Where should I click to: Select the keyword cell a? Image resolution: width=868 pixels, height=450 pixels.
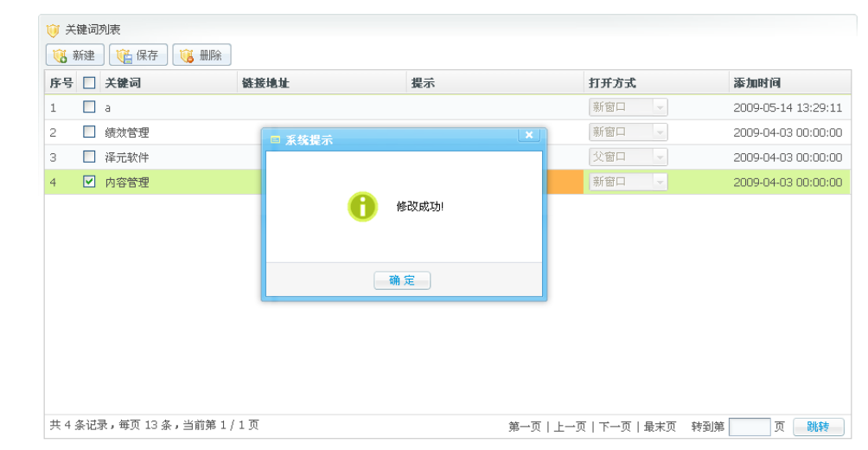107,108
